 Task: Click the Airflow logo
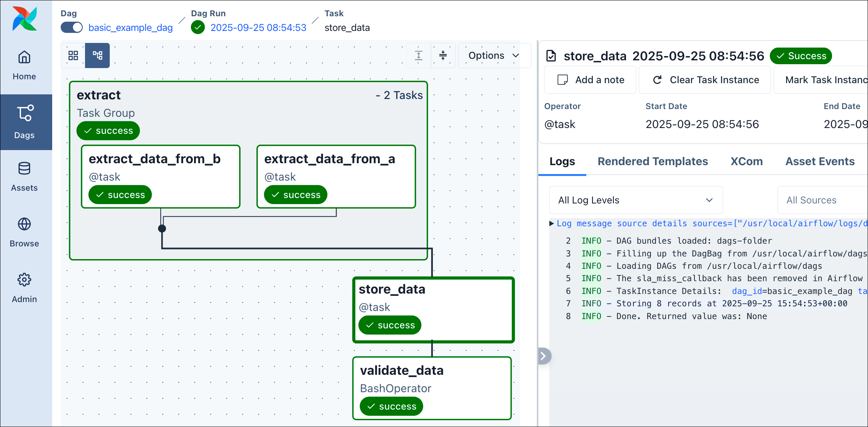(x=24, y=18)
